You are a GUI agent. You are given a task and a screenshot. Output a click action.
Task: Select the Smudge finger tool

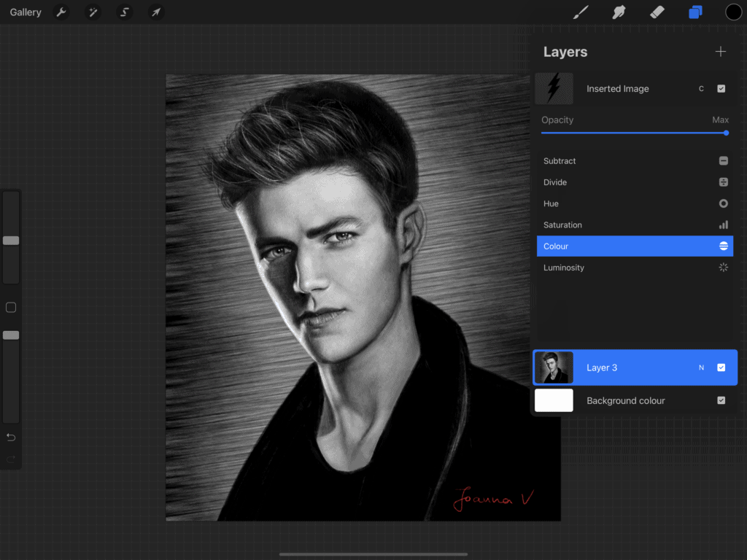pos(619,12)
